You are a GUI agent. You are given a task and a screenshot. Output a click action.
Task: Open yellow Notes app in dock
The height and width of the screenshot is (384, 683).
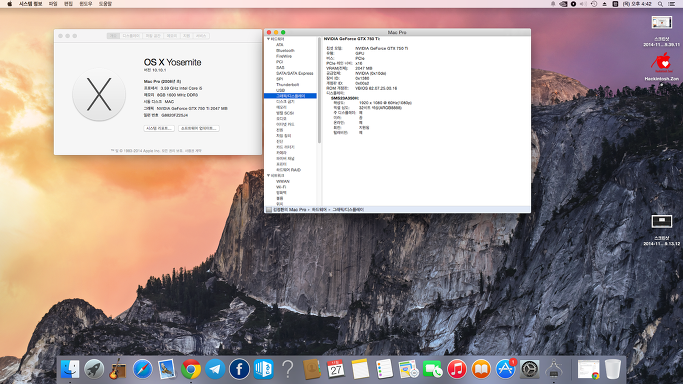[360, 369]
